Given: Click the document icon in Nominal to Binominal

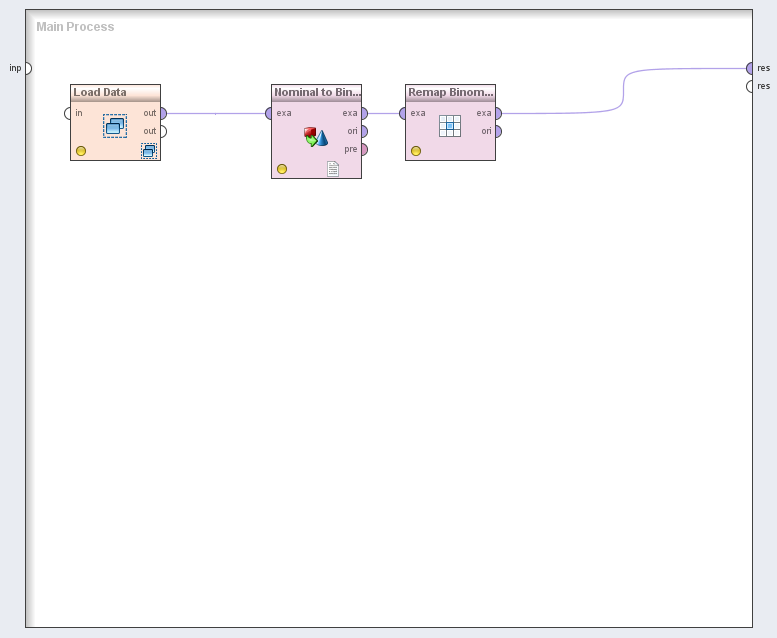Looking at the screenshot, I should pyautogui.click(x=333, y=169).
